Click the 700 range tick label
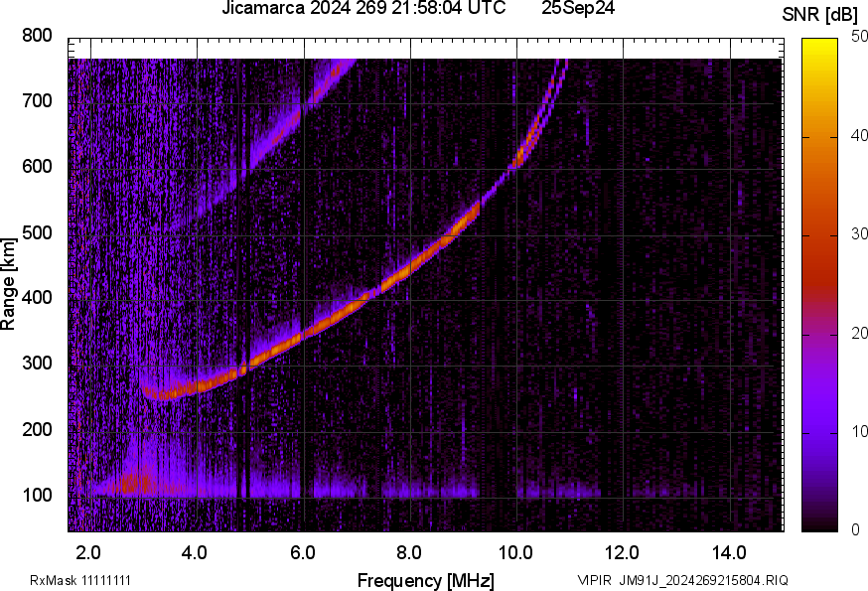Image resolution: width=868 pixels, height=591 pixels. pyautogui.click(x=37, y=100)
